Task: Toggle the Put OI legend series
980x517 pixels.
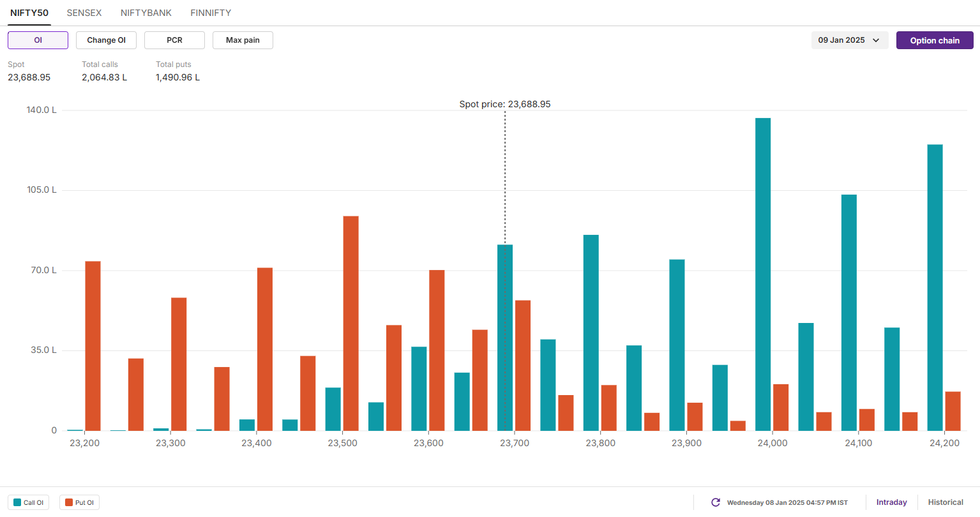Action: pyautogui.click(x=79, y=502)
